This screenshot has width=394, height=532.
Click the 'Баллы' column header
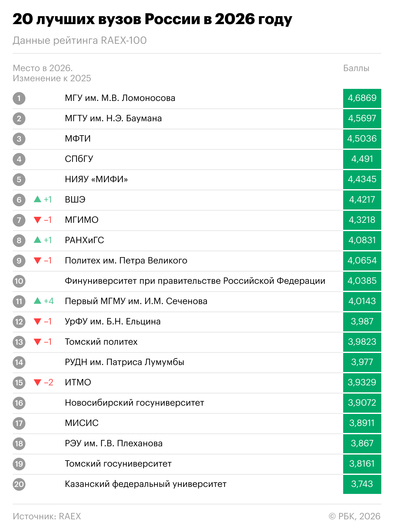[x=356, y=68]
